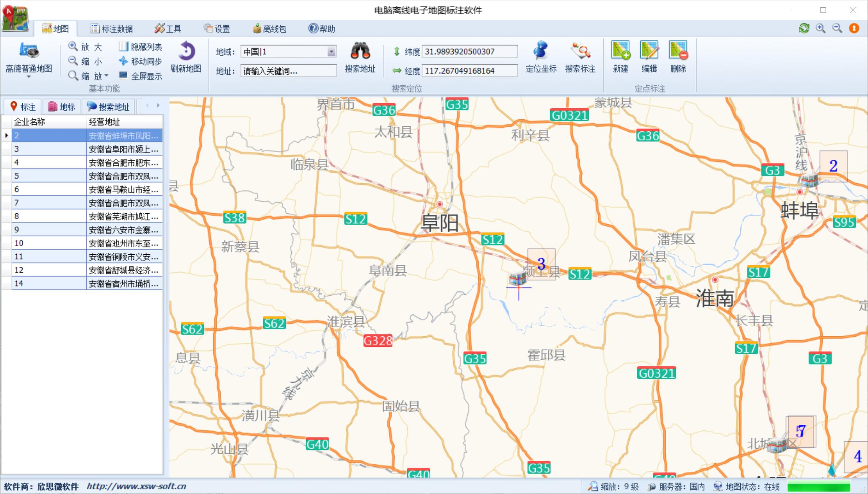Click the 删除 delete marker icon
Image resolution: width=868 pixels, height=494 pixels.
[678, 50]
